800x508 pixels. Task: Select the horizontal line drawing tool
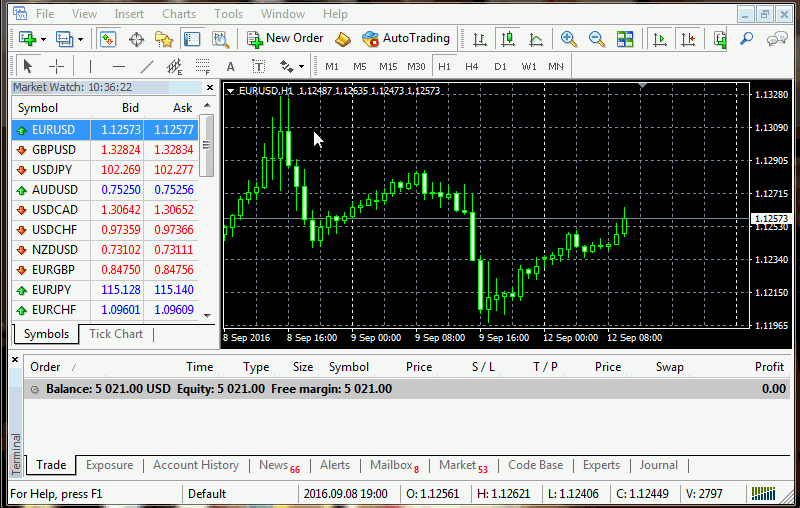(118, 66)
